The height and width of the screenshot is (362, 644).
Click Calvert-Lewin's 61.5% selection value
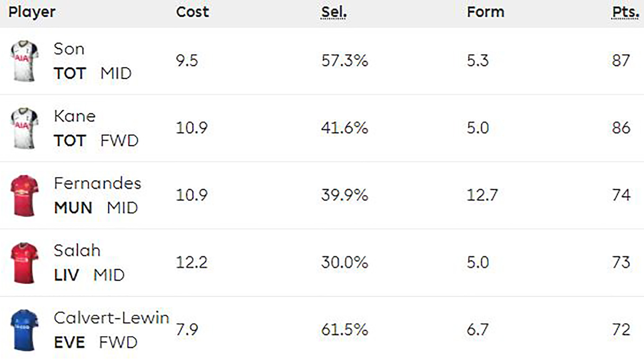[344, 329]
